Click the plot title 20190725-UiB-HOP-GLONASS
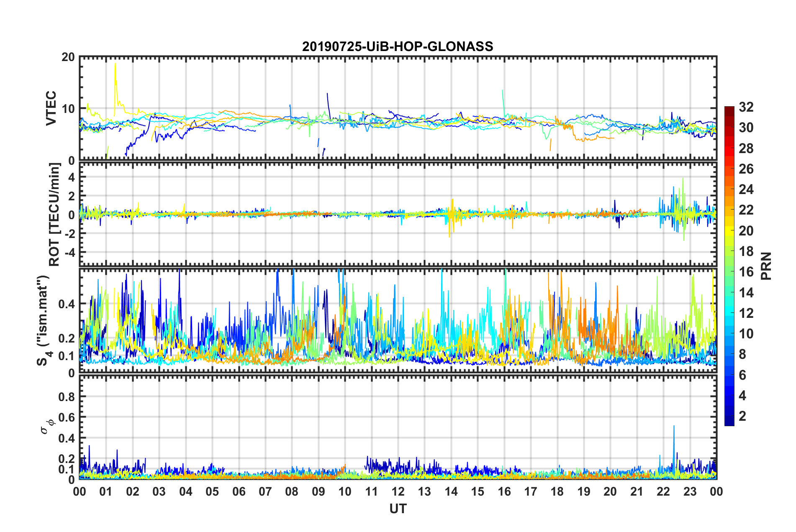This screenshot has height=532, width=796. [x=398, y=46]
